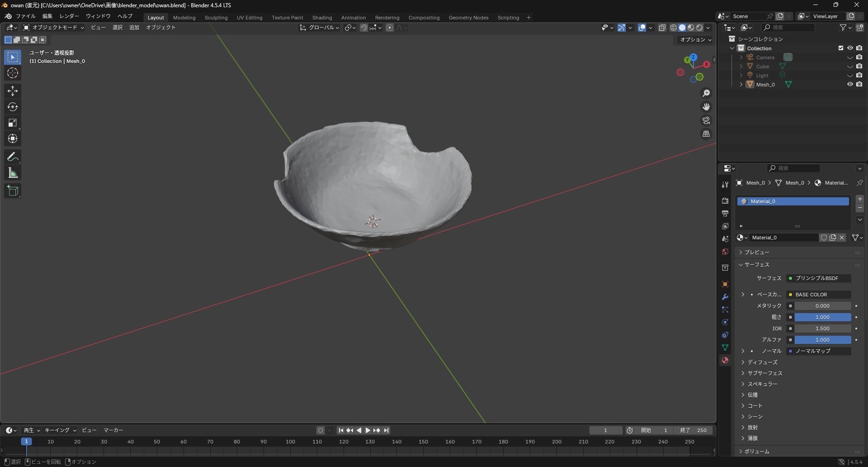The image size is (868, 467).
Task: Select the Move tool in the toolbar
Action: [x=13, y=91]
